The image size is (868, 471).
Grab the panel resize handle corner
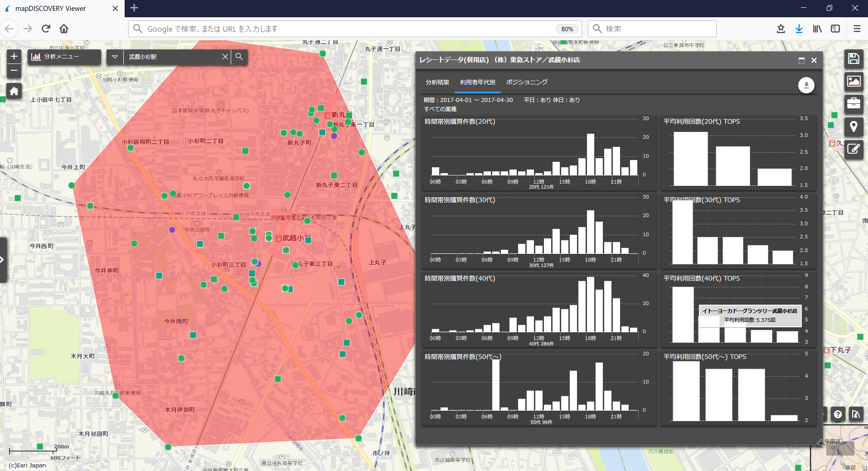pos(819,442)
